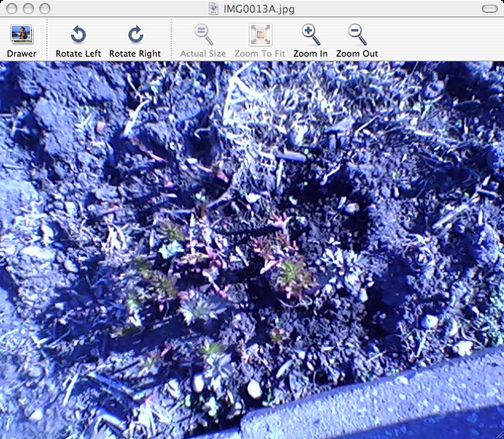Image resolution: width=504 pixels, height=439 pixels.
Task: Click the Zoom Out magnifier icon
Action: click(357, 35)
